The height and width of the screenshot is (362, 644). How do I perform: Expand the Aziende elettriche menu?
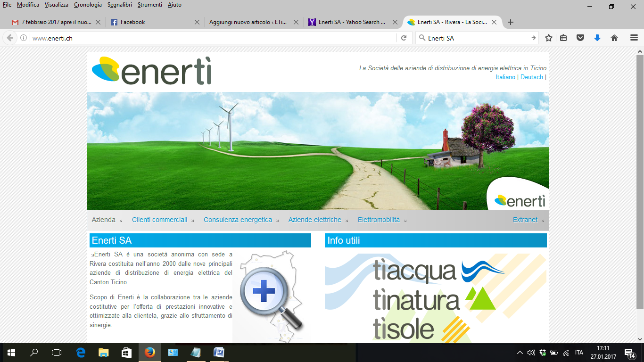point(318,220)
